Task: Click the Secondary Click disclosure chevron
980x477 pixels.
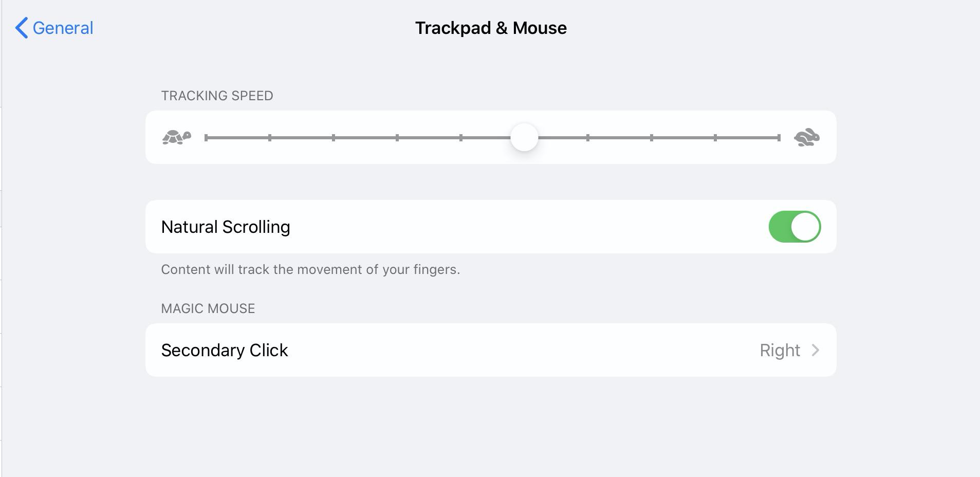Action: 815,350
